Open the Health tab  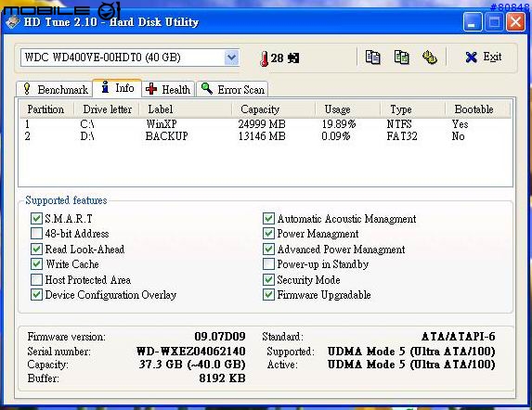tap(168, 89)
